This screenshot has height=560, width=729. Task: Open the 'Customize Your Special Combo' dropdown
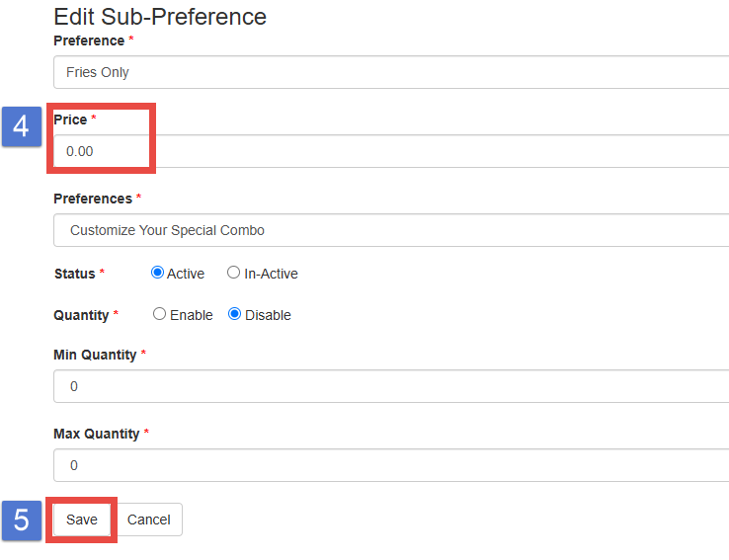tap(390, 230)
